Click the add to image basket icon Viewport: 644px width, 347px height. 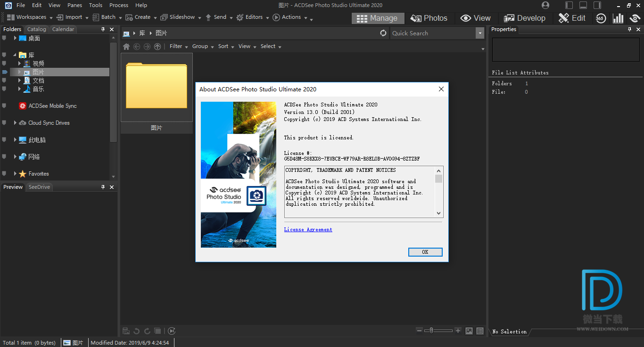(x=126, y=331)
